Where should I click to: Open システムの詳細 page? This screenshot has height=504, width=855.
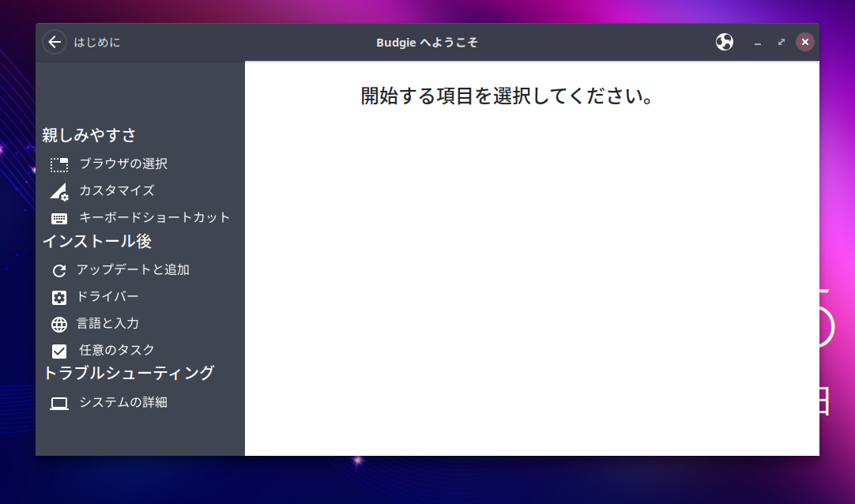tap(123, 401)
